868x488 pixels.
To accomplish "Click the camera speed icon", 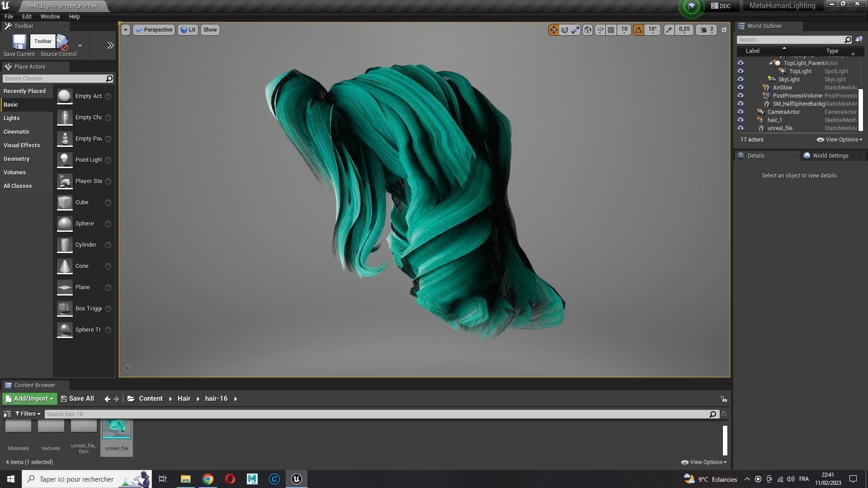I will coord(703,30).
